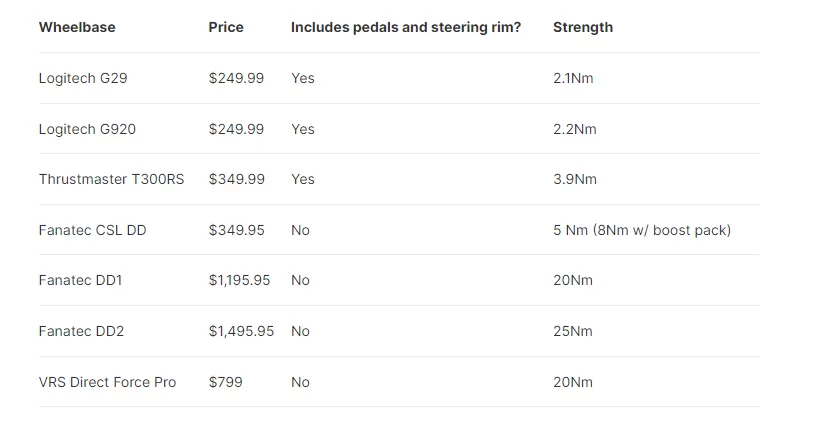Select the Logitech G920 row name

87,129
